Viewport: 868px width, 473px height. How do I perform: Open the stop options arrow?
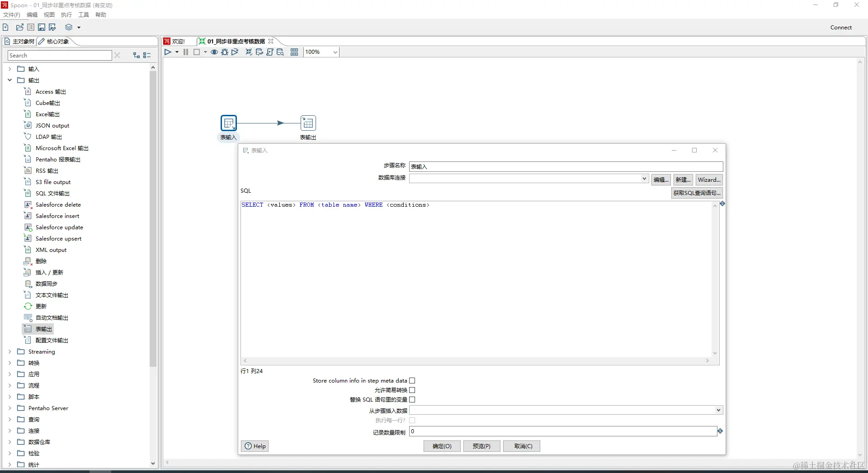pyautogui.click(x=205, y=52)
